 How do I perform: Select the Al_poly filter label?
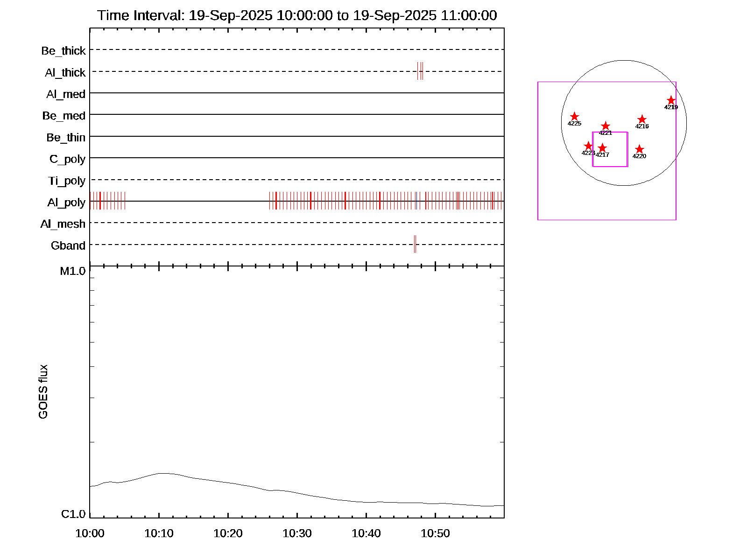point(66,202)
